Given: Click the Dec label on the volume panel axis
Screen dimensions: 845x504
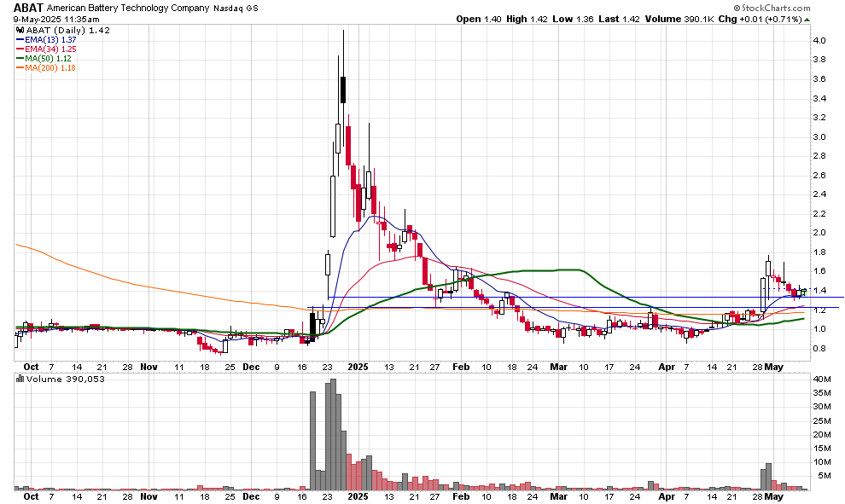Looking at the screenshot, I should point(251,495).
